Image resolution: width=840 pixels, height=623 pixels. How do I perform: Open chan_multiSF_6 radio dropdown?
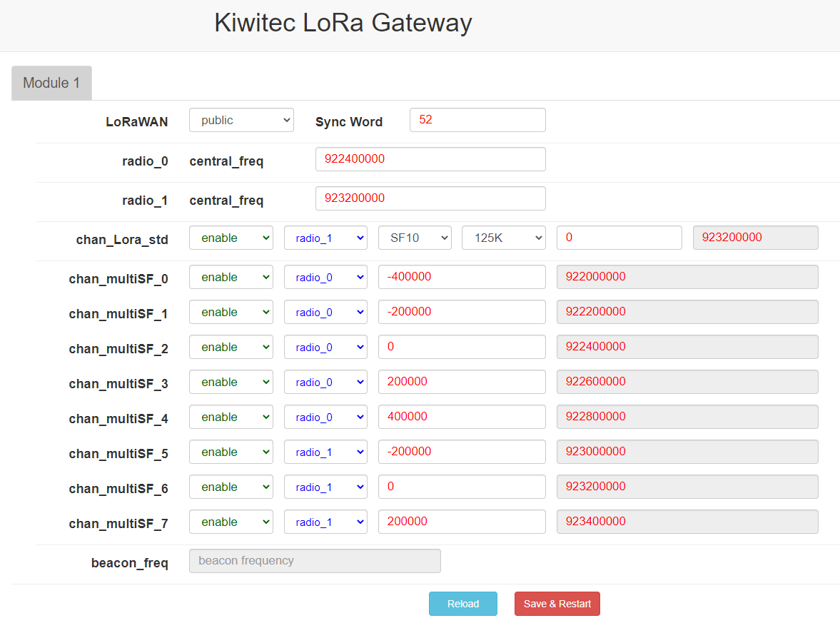(x=325, y=487)
